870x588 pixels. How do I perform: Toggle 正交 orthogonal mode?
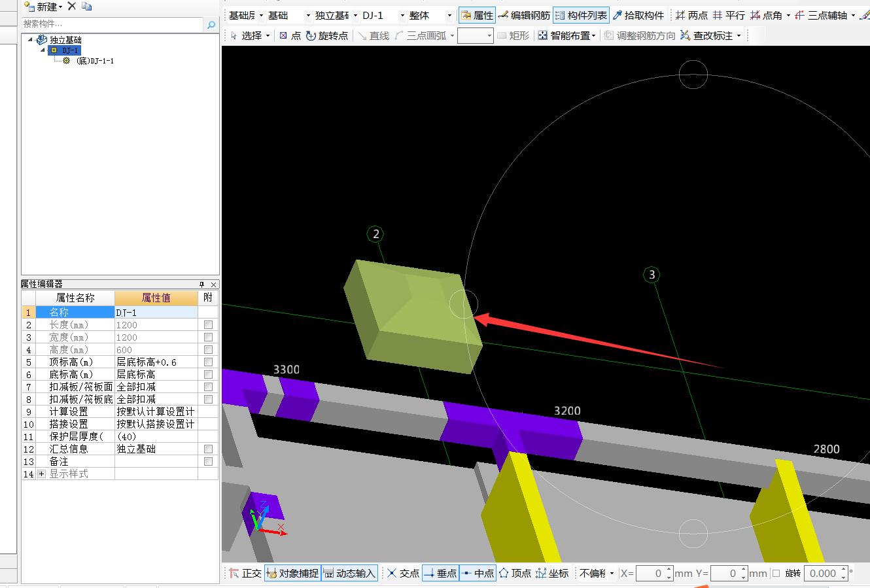tap(245, 573)
